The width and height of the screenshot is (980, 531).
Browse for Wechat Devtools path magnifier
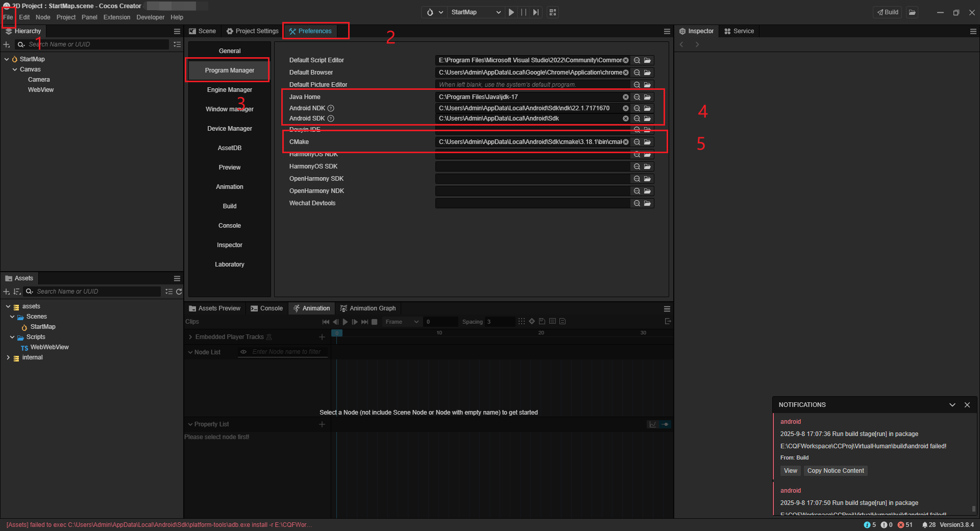point(637,203)
